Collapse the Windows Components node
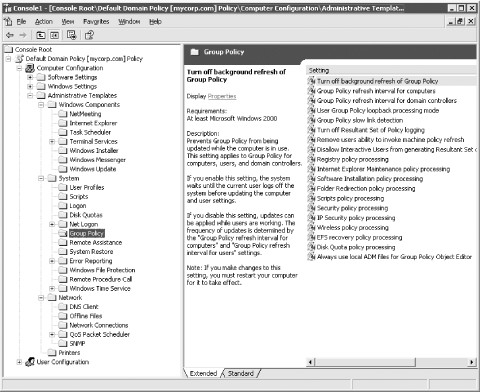 point(41,105)
